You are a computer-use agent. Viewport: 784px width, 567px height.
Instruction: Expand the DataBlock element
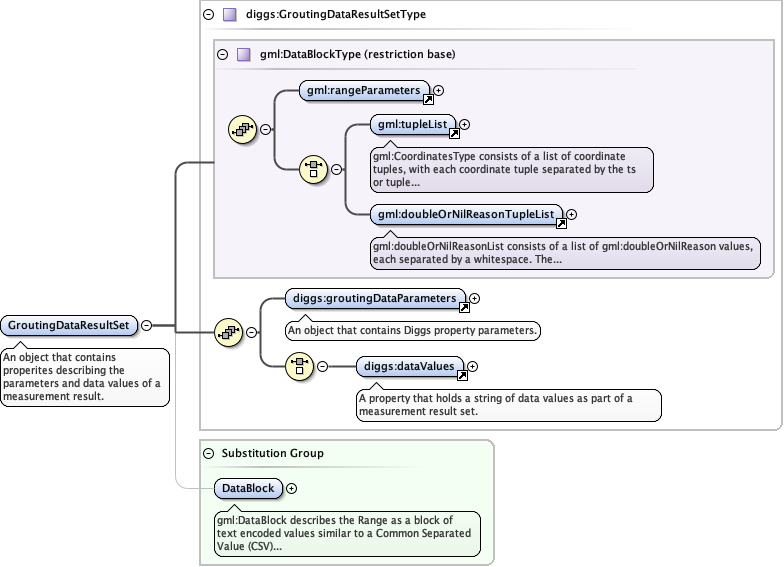coord(292,488)
